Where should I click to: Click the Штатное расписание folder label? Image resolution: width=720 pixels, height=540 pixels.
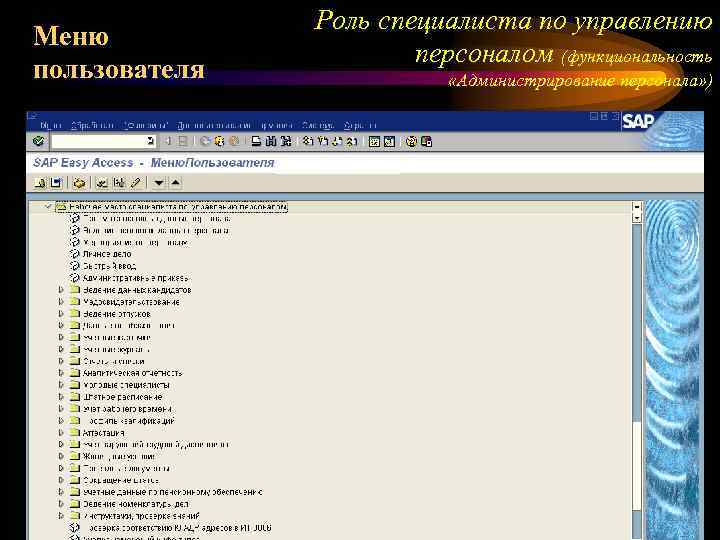122,397
